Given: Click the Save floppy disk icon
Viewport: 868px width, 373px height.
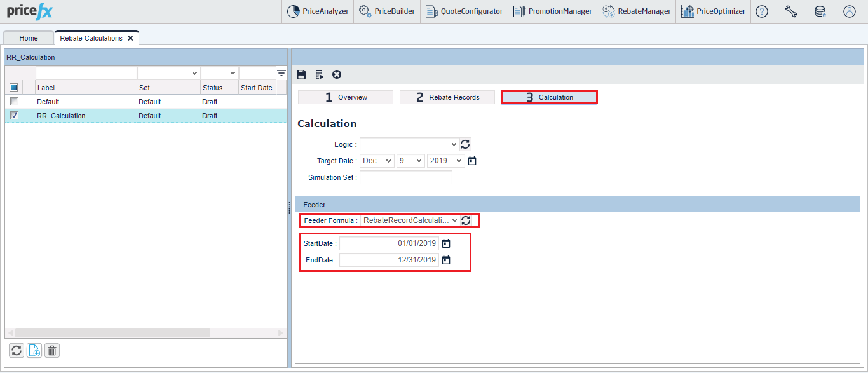Looking at the screenshot, I should 301,74.
